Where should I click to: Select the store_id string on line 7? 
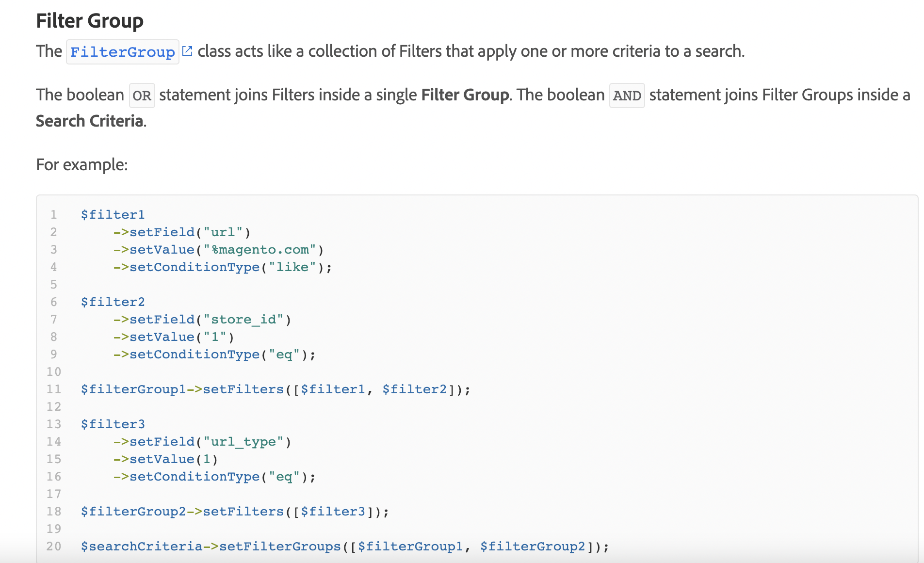pyautogui.click(x=244, y=319)
